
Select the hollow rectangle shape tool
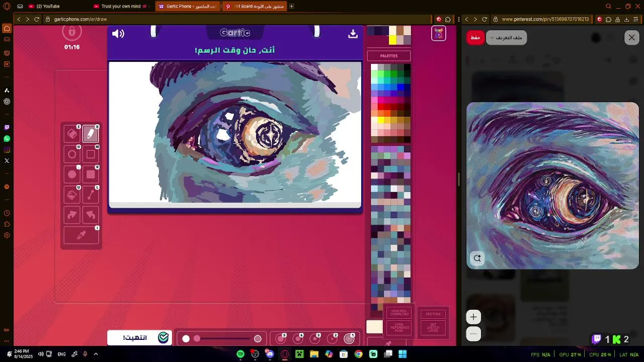click(91, 154)
